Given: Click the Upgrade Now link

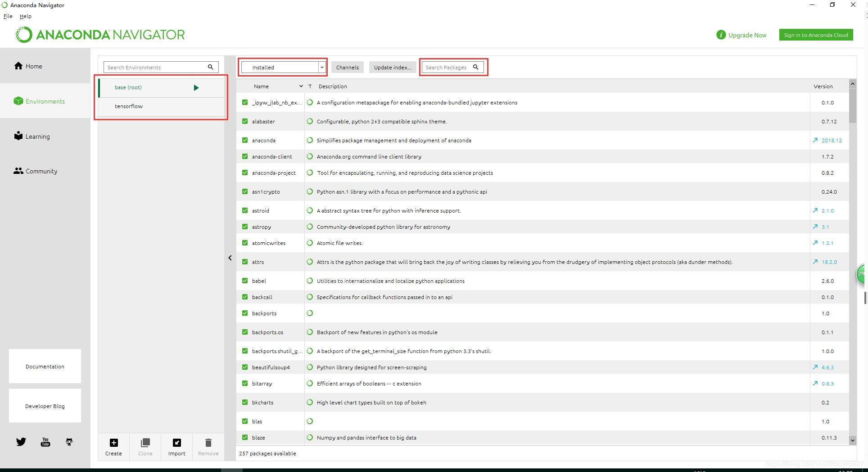Looking at the screenshot, I should (747, 35).
